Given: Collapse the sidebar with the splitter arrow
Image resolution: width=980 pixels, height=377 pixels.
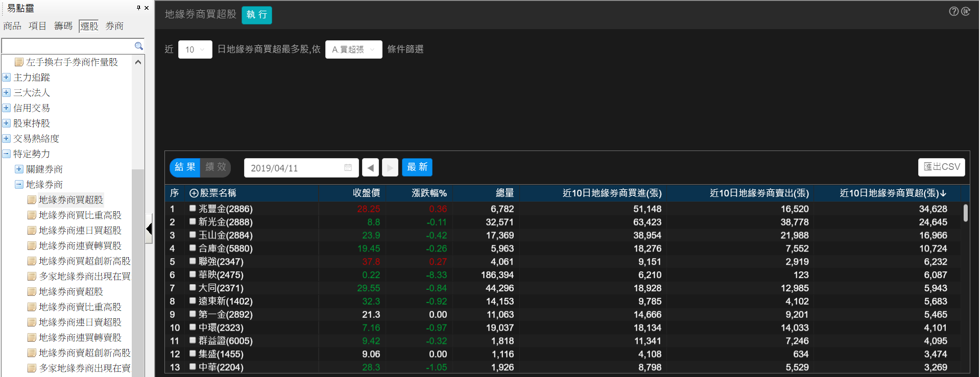Looking at the screenshot, I should [149, 229].
